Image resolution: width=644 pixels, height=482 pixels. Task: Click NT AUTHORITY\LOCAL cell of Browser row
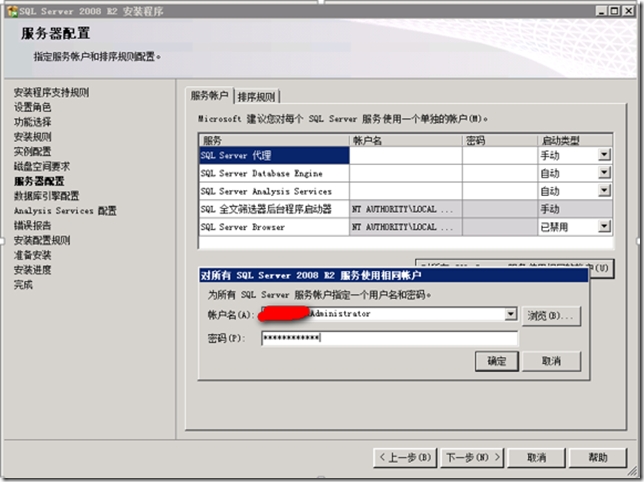pos(406,227)
